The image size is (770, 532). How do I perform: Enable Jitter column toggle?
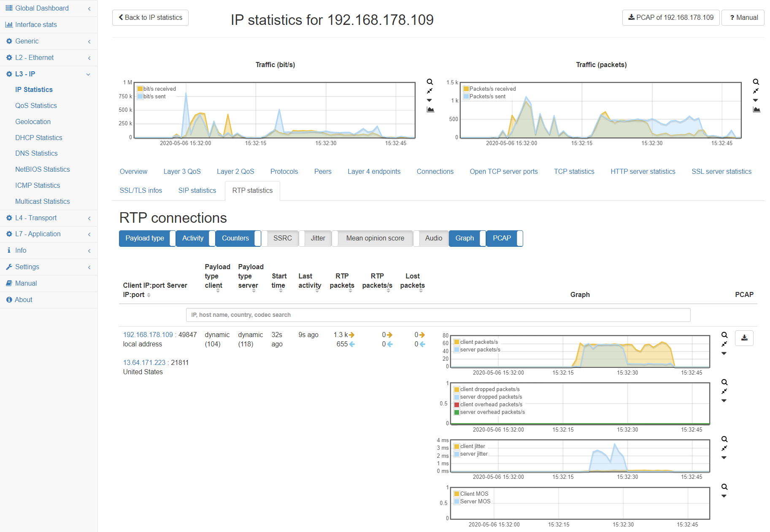[x=316, y=238]
